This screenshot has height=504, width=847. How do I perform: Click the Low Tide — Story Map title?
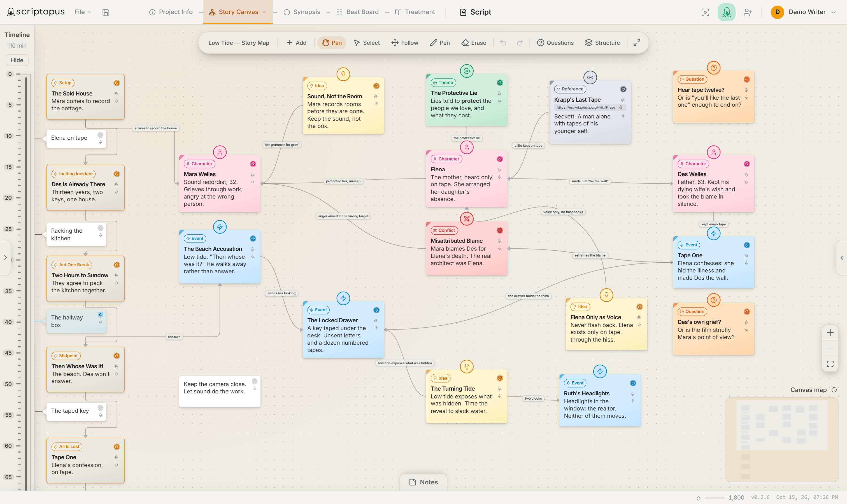click(x=239, y=43)
